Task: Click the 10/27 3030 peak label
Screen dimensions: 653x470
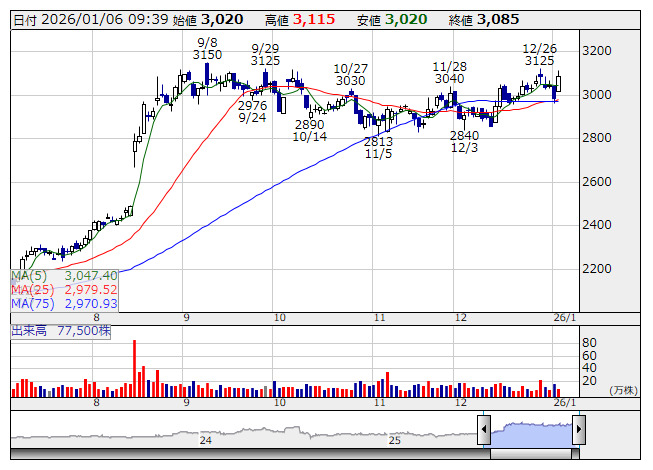Action: click(350, 75)
